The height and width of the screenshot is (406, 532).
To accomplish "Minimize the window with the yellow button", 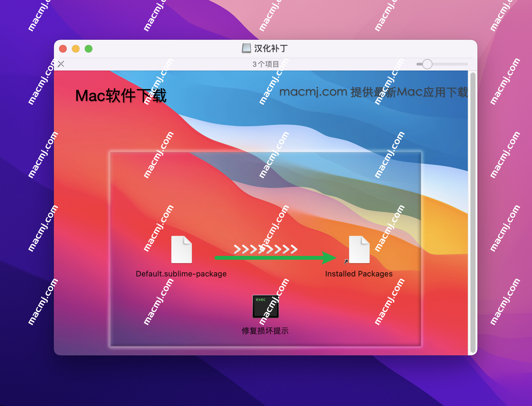I will tap(76, 49).
